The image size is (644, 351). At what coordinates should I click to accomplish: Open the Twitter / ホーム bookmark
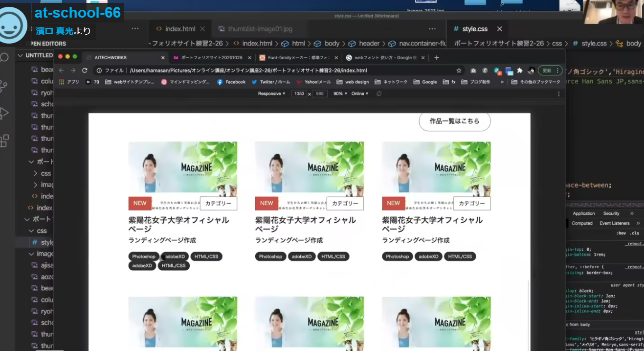(270, 82)
